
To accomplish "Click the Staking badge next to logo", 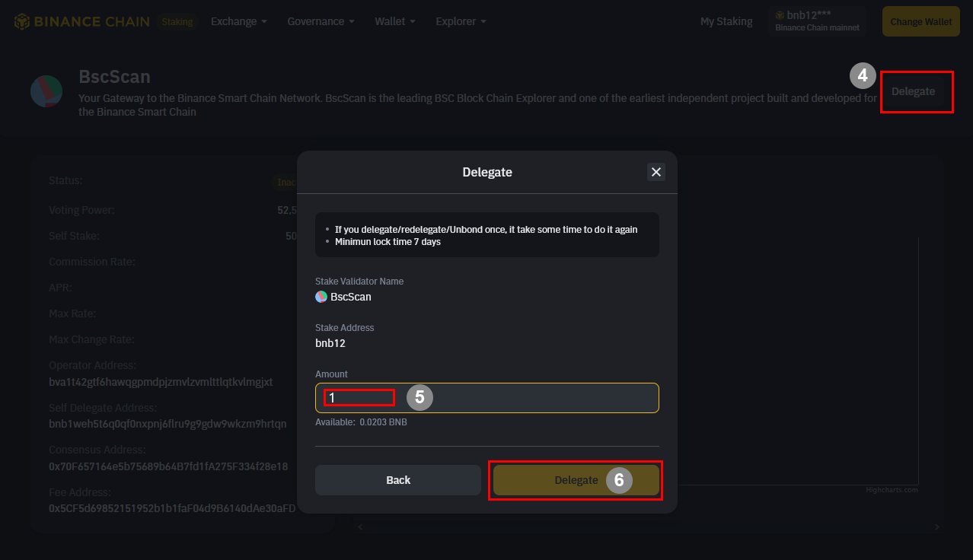I will [177, 22].
